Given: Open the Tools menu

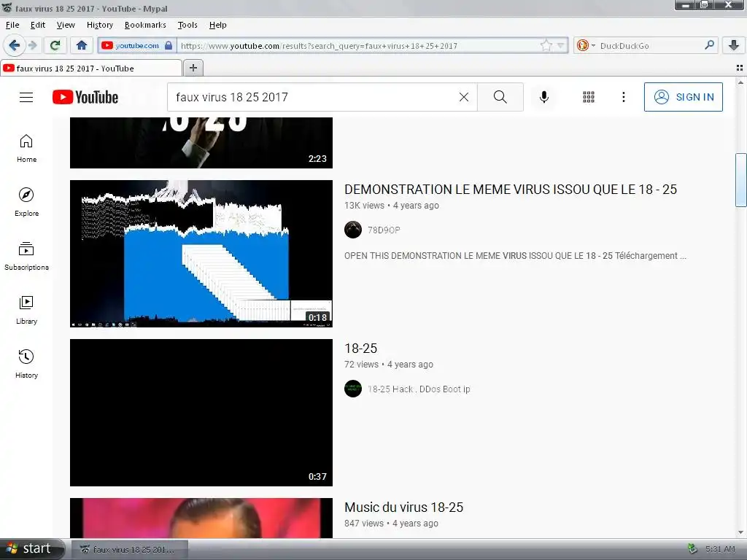Looking at the screenshot, I should 187,25.
